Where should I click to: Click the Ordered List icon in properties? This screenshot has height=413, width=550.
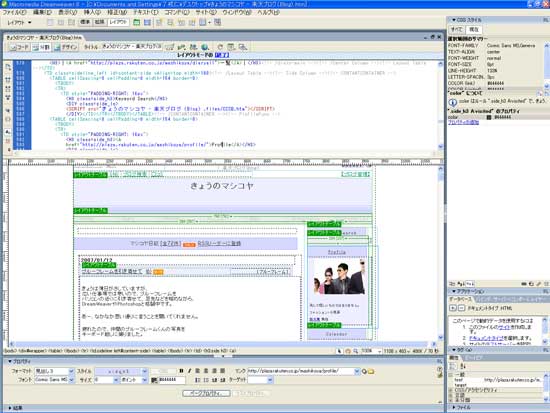pos(206,380)
